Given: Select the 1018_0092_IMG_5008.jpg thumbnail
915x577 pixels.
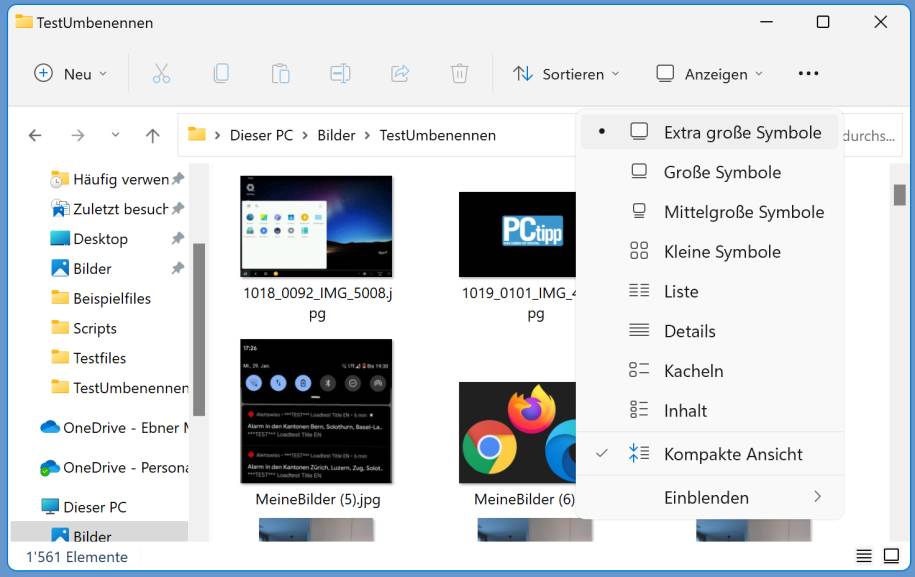Looking at the screenshot, I should 316,227.
